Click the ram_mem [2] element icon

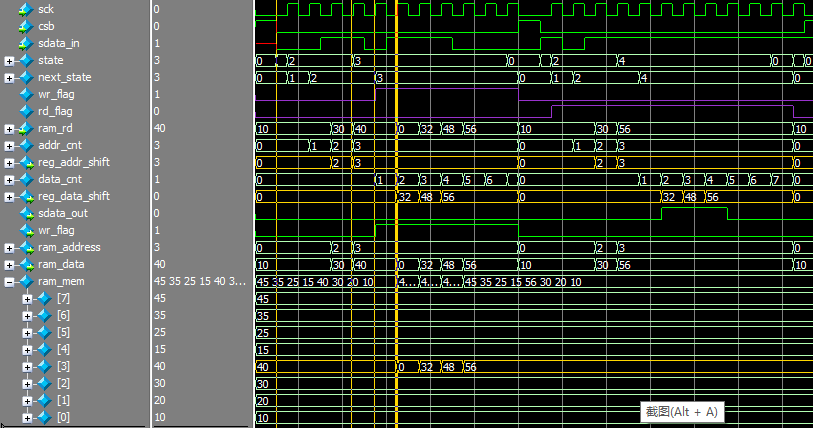point(45,384)
